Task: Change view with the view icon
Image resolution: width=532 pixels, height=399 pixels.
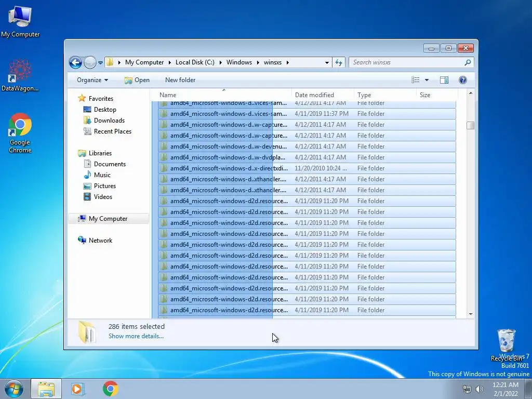Action: coord(416,80)
